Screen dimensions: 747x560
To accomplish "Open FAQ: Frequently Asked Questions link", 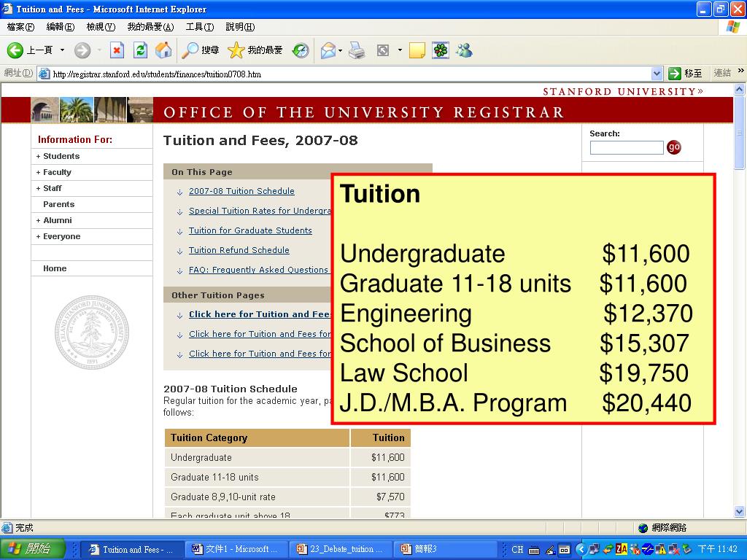I will pyautogui.click(x=258, y=270).
